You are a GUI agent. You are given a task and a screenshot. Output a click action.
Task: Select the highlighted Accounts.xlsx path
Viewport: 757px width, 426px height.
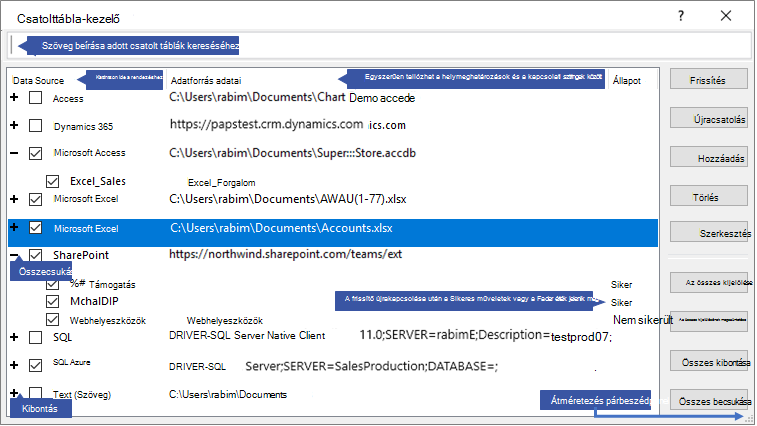point(281,228)
